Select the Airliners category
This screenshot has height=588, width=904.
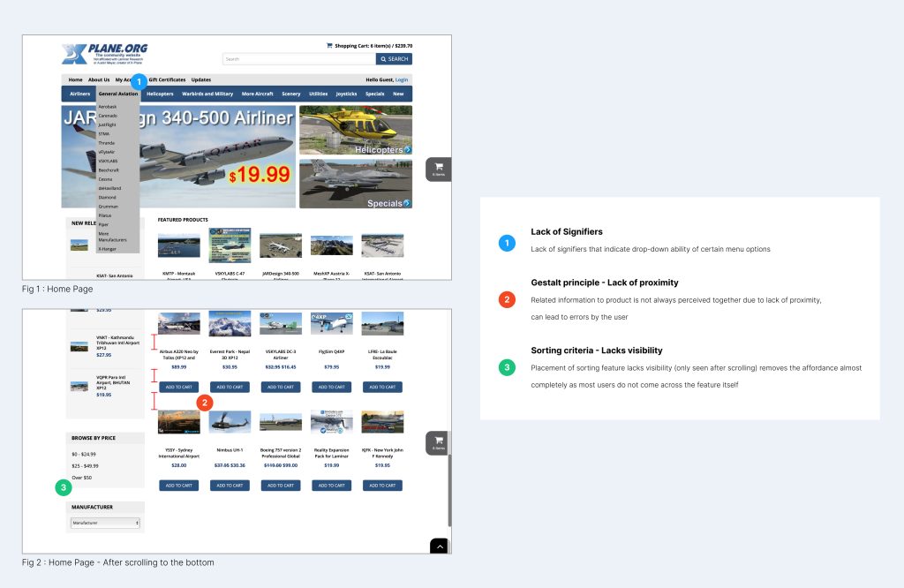[x=80, y=94]
